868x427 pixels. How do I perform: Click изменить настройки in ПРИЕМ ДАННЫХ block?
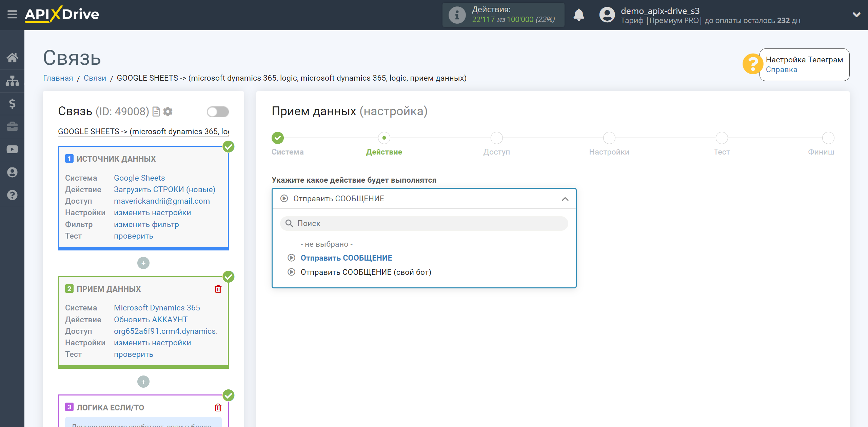coord(153,343)
